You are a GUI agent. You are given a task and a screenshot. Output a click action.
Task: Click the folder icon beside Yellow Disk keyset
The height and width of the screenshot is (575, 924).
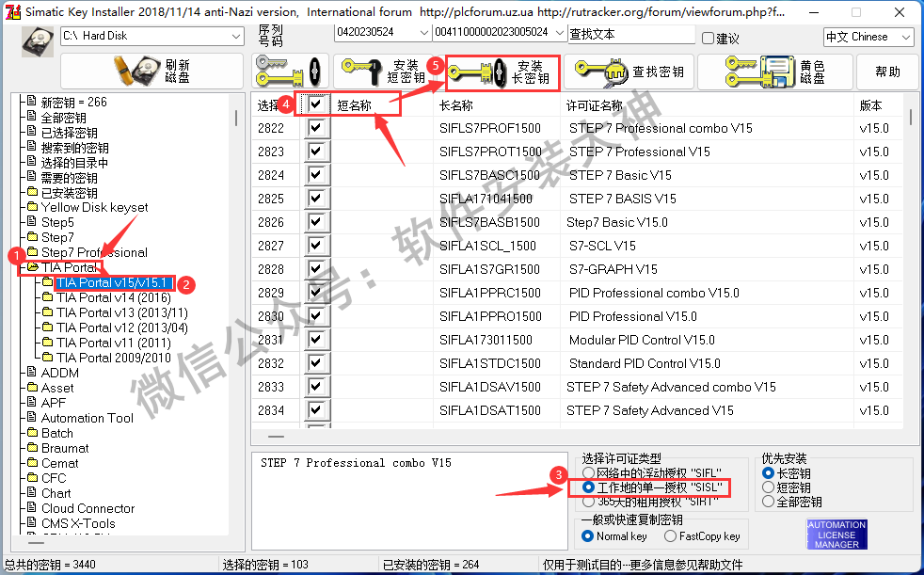click(32, 207)
